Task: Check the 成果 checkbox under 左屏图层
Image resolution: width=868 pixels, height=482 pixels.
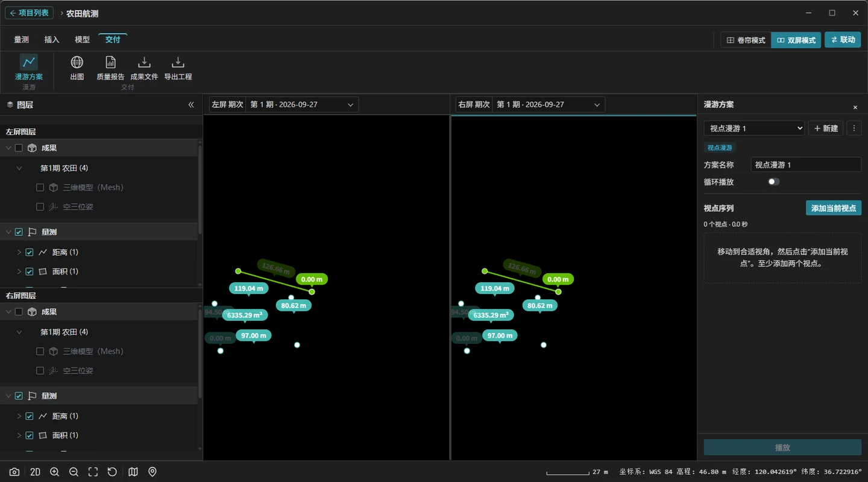Action: coord(19,148)
